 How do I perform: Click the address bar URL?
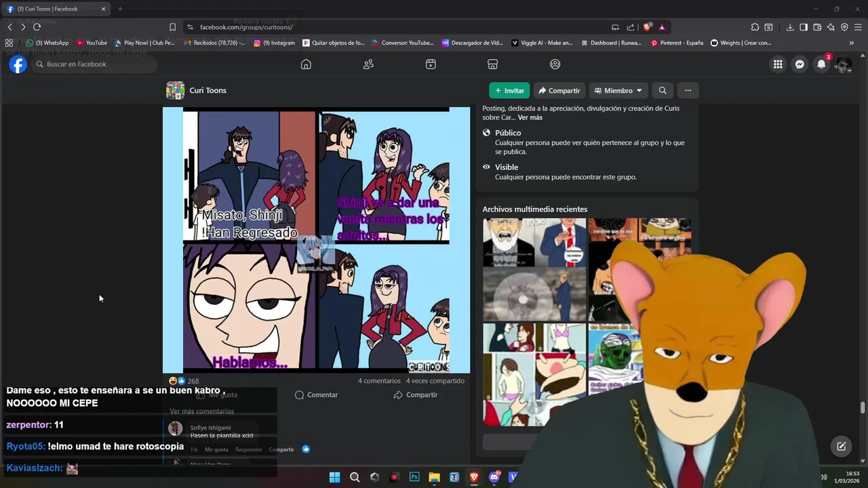(x=246, y=27)
